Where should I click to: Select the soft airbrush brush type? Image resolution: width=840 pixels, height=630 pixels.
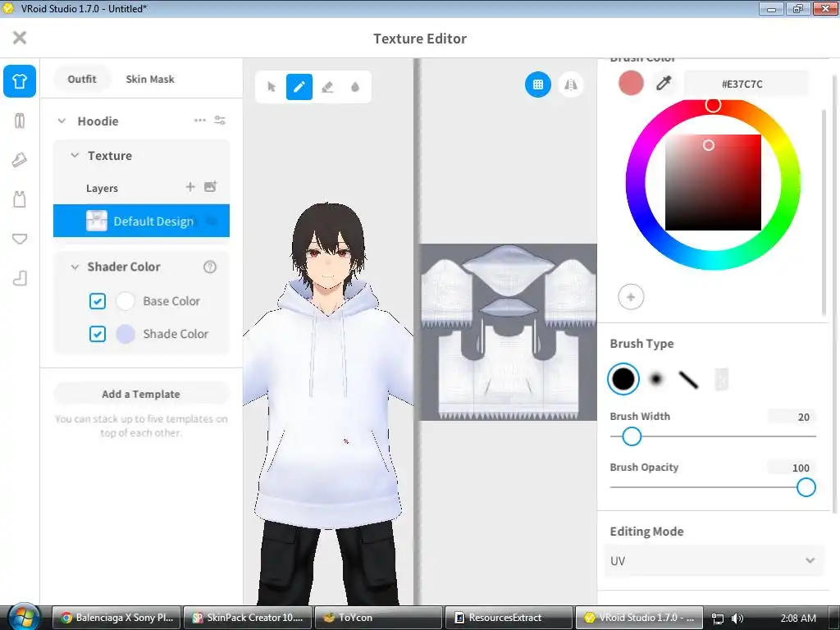pos(656,379)
